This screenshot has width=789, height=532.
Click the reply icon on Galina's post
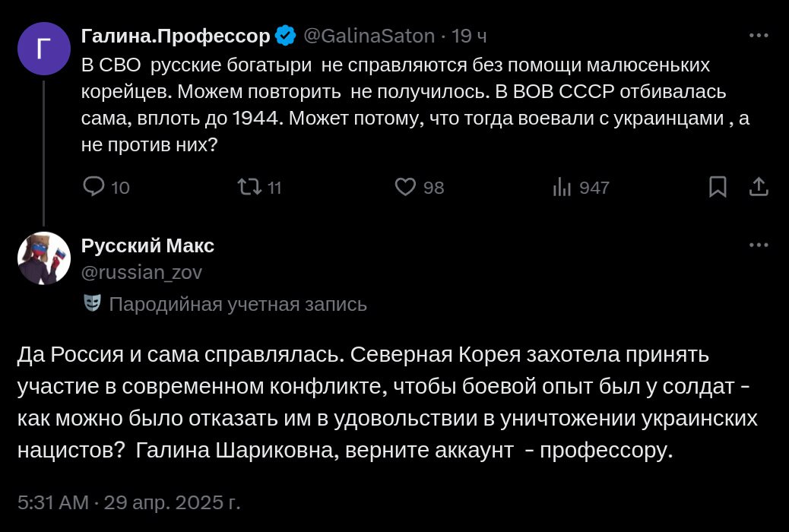pos(94,187)
